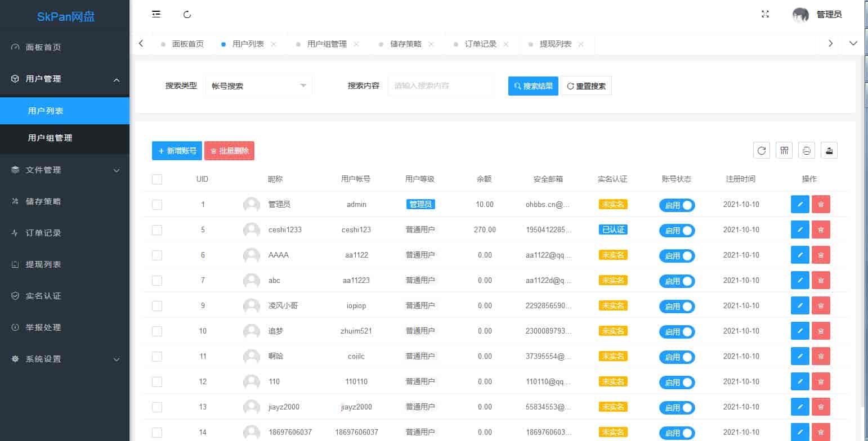Open 实名认证 in the sidebar

coord(43,296)
